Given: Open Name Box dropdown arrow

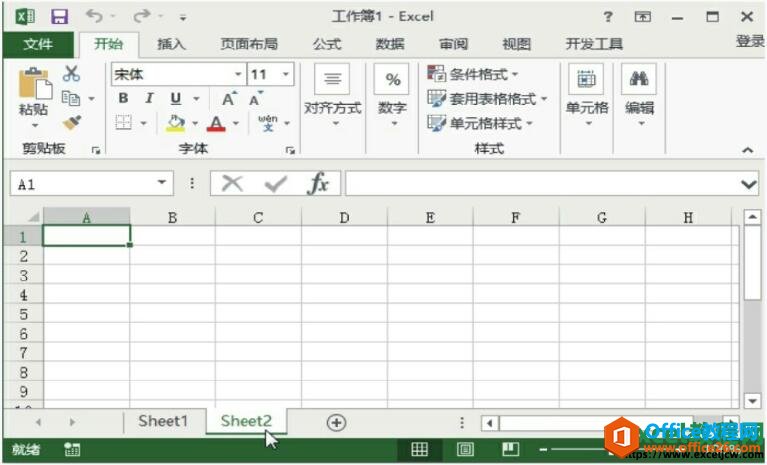Looking at the screenshot, I should point(161,183).
